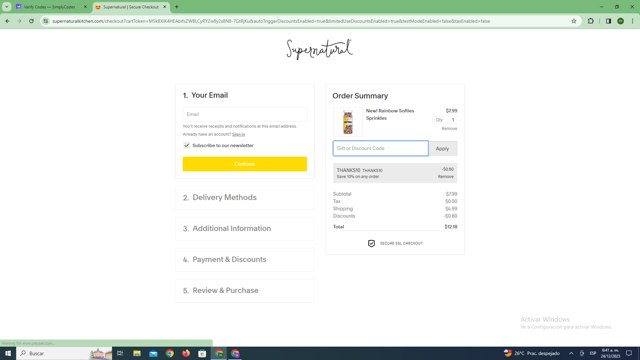Select the Supernatural Secure Checkout tab
The width and height of the screenshot is (640, 360).
pyautogui.click(x=130, y=7)
